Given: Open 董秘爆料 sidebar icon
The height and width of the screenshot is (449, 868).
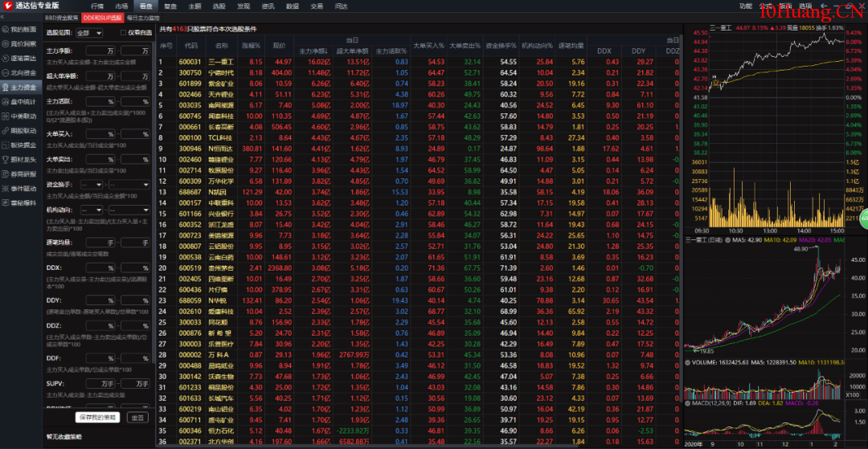Looking at the screenshot, I should (x=5, y=203).
